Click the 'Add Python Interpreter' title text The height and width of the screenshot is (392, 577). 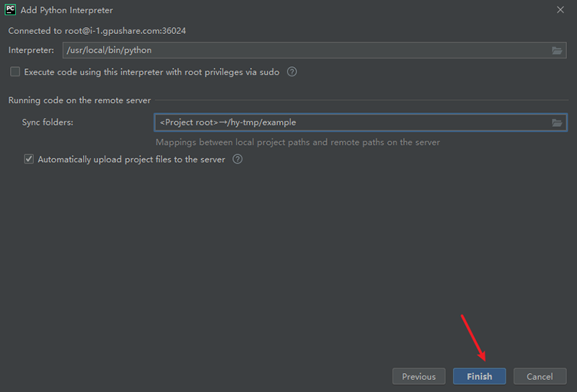(x=66, y=10)
